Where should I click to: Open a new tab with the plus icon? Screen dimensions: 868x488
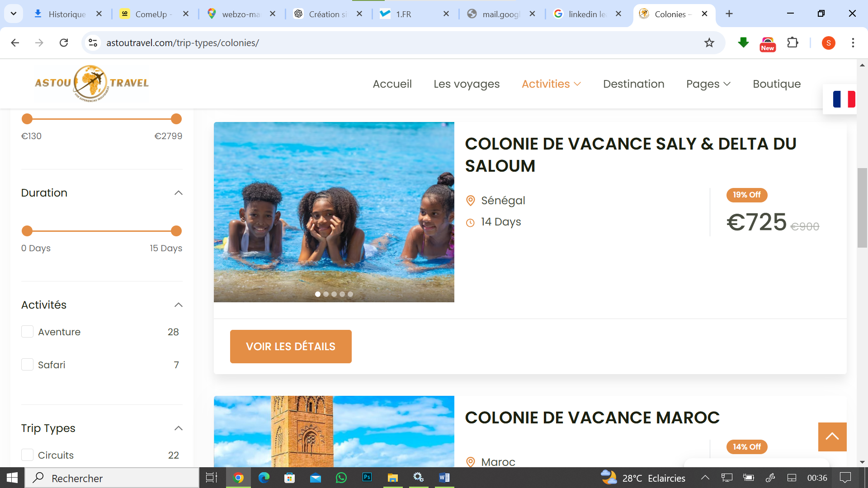[729, 14]
